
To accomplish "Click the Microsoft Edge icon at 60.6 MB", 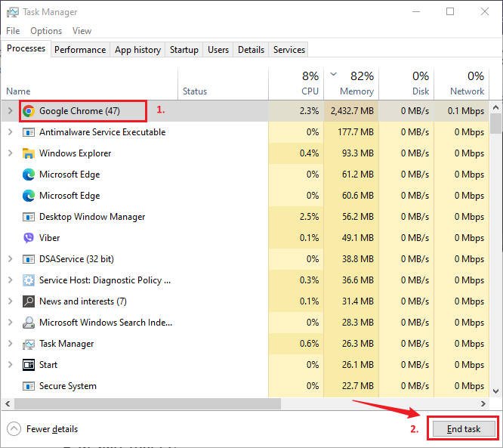I will [29, 196].
